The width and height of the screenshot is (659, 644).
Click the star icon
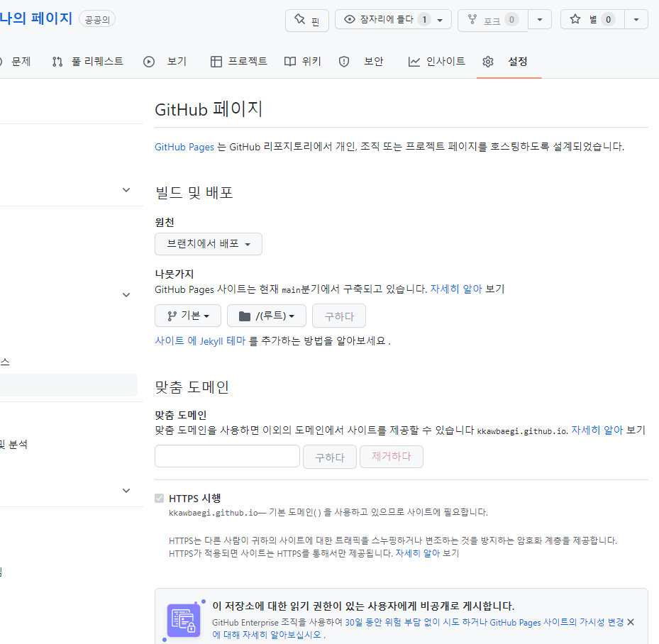(575, 19)
